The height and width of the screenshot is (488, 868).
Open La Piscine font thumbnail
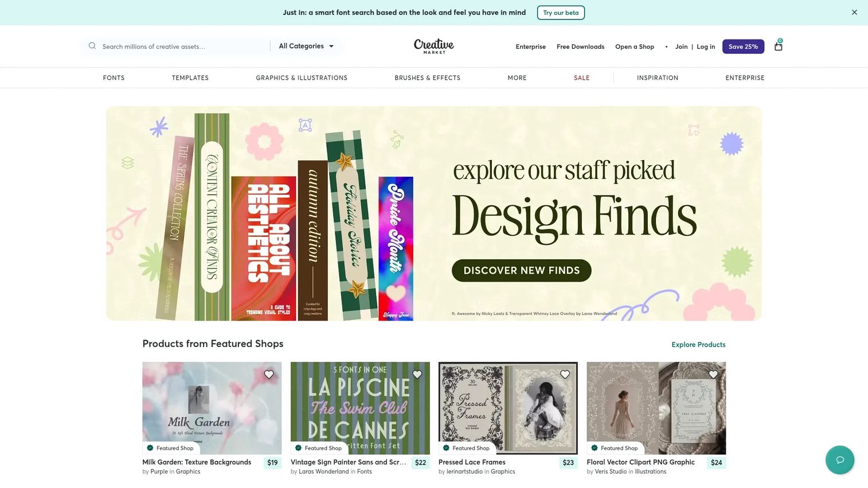pos(360,408)
